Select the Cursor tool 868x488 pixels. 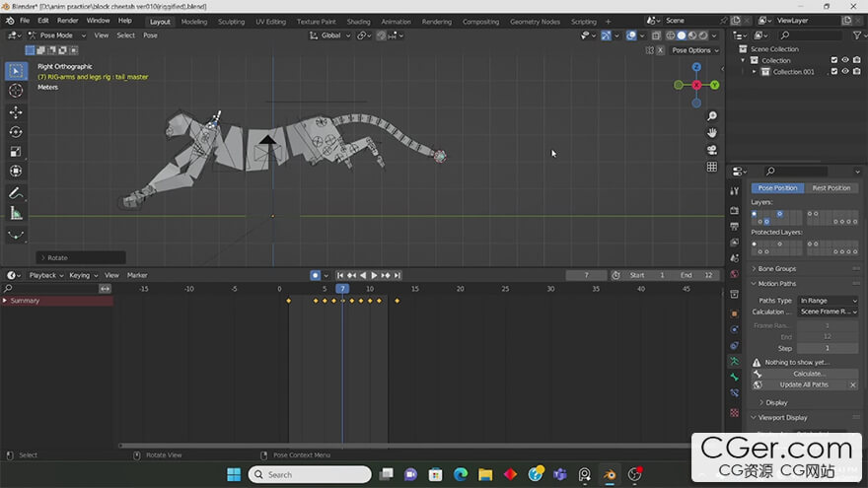point(16,91)
